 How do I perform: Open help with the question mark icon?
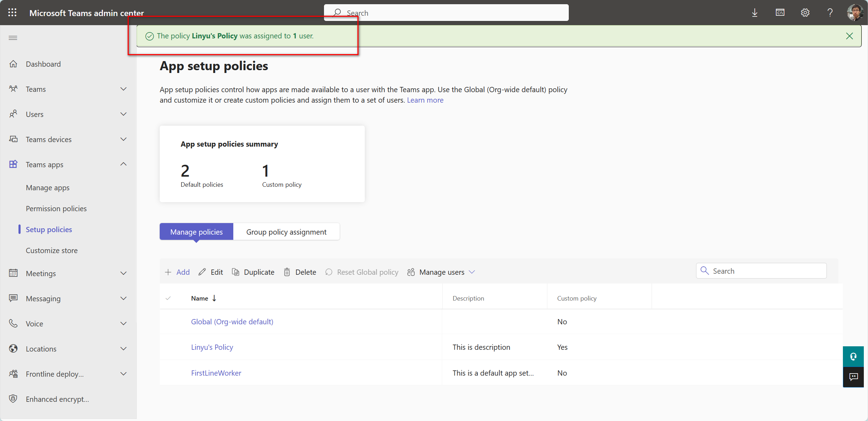[830, 13]
